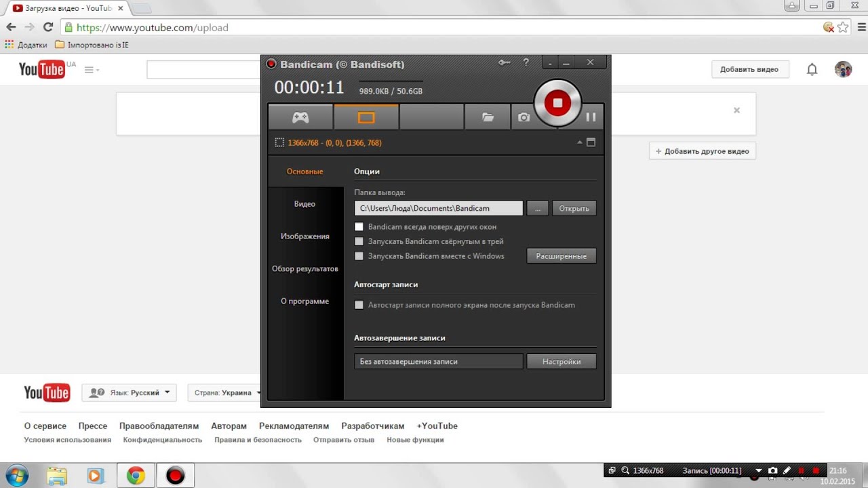Open Імпортовано із IE bookmarks folder
Screen dimensions: 868x488
click(92, 45)
